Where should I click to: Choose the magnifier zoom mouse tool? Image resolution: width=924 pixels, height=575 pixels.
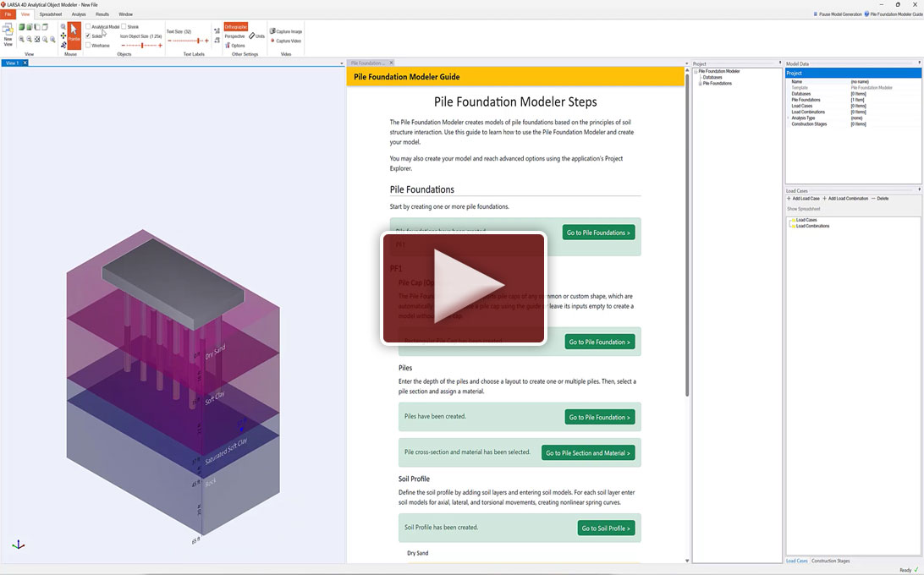(x=63, y=26)
